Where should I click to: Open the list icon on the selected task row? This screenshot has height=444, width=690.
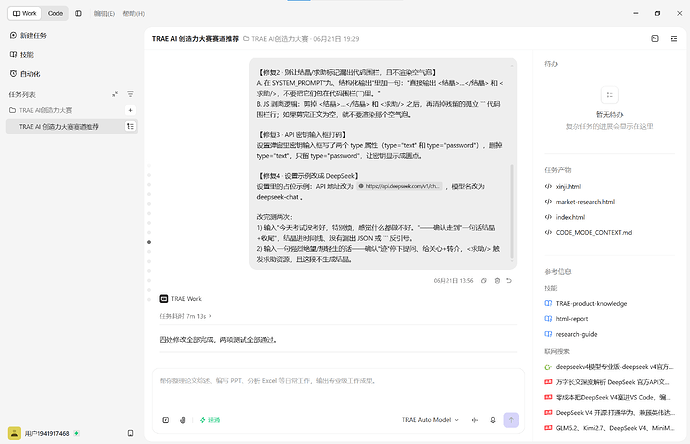pos(130,126)
